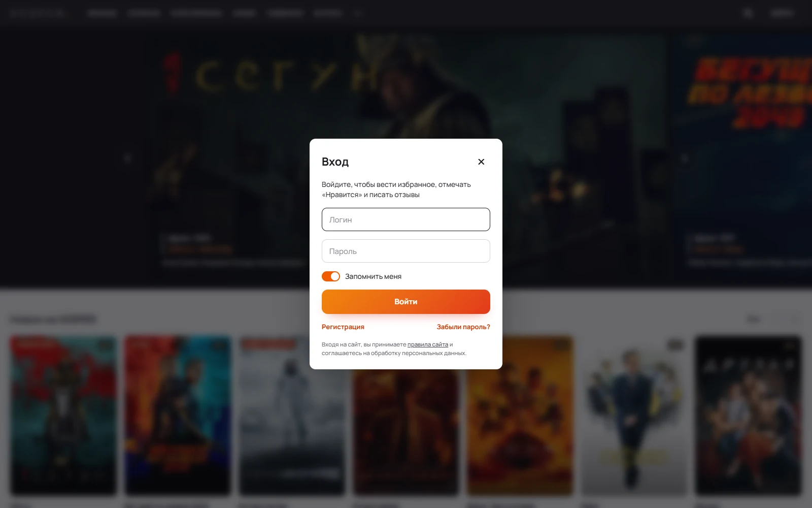This screenshot has height=508, width=812.
Task: Toggle the Запомнить меня switch
Action: 331,276
